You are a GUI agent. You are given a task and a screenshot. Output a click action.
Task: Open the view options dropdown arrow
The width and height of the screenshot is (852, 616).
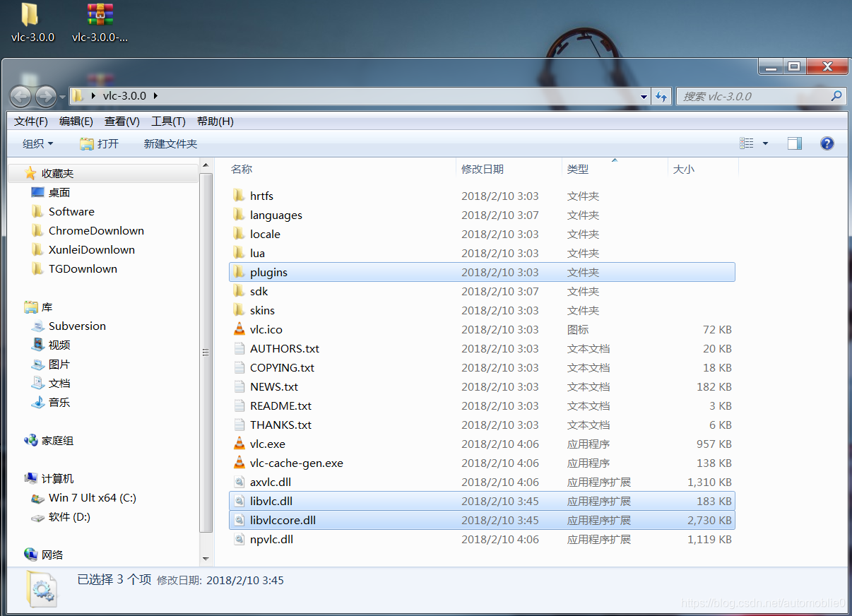point(765,143)
